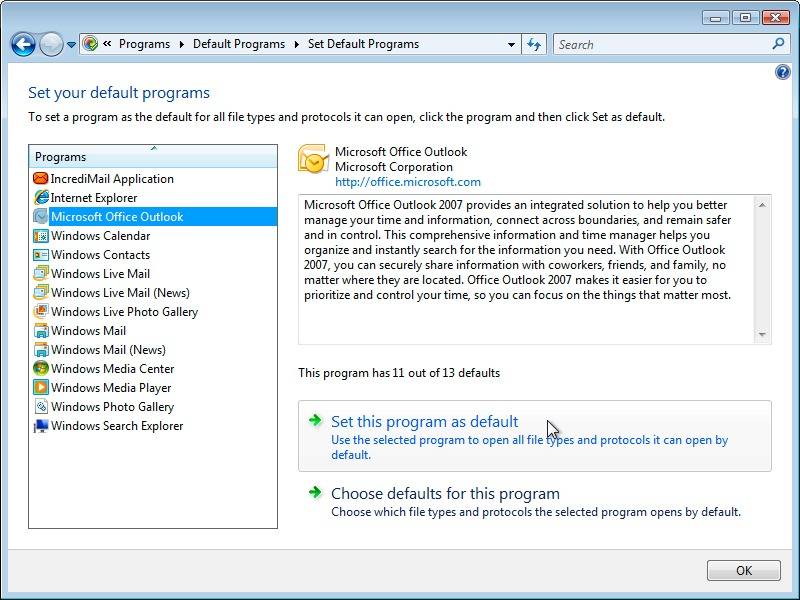Viewport: 800px width, 600px height.
Task: Click the Microsoft Office Outlook list icon
Action: tap(41, 216)
